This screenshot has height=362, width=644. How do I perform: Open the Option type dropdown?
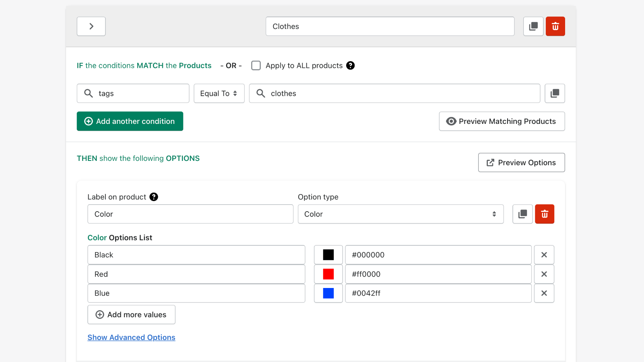coord(400,214)
